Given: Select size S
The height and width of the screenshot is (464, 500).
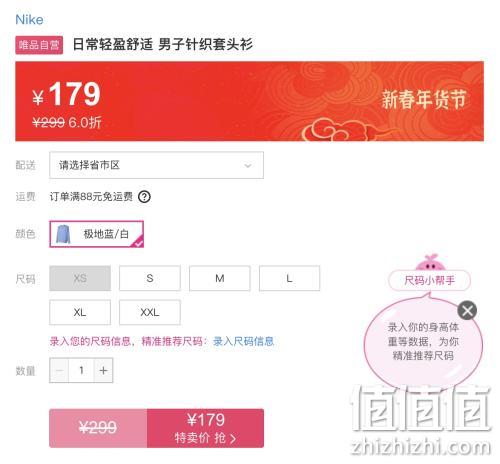Looking at the screenshot, I should 150,278.
